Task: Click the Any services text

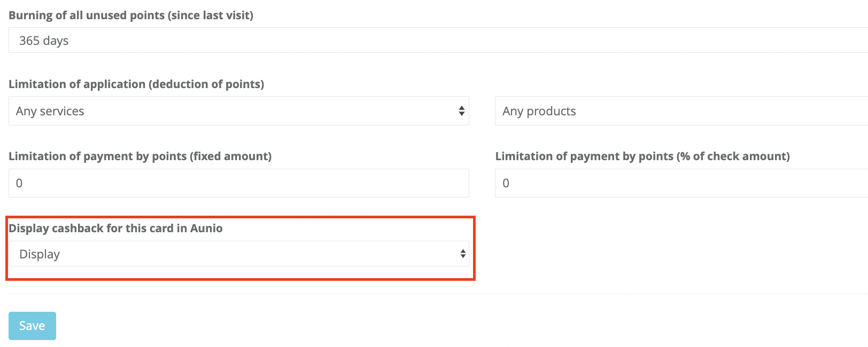Action: point(50,111)
